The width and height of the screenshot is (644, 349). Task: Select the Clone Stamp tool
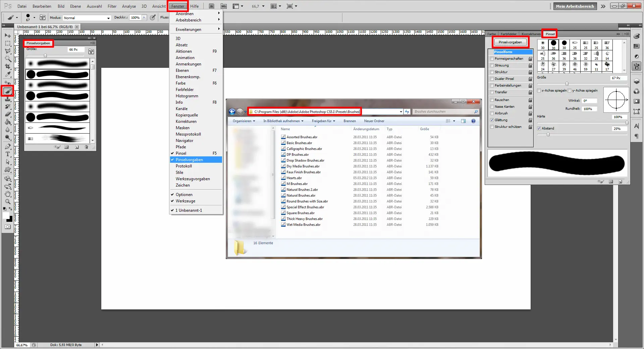tap(7, 99)
